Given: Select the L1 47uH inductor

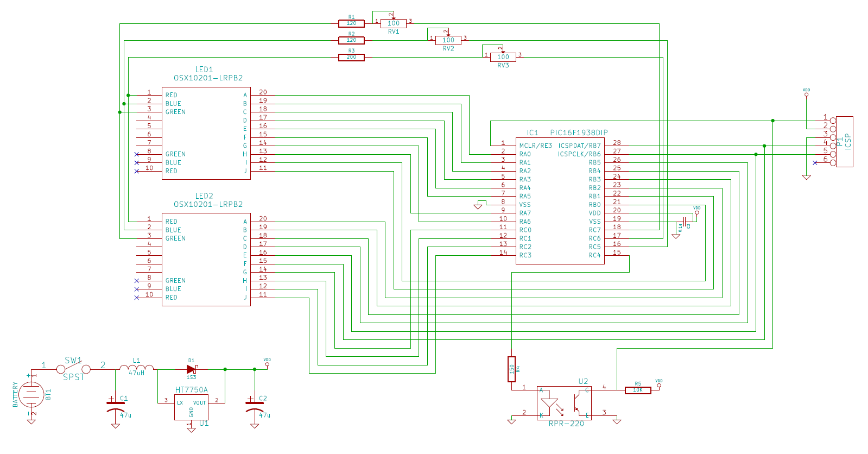Looking at the screenshot, I should 137,368.
